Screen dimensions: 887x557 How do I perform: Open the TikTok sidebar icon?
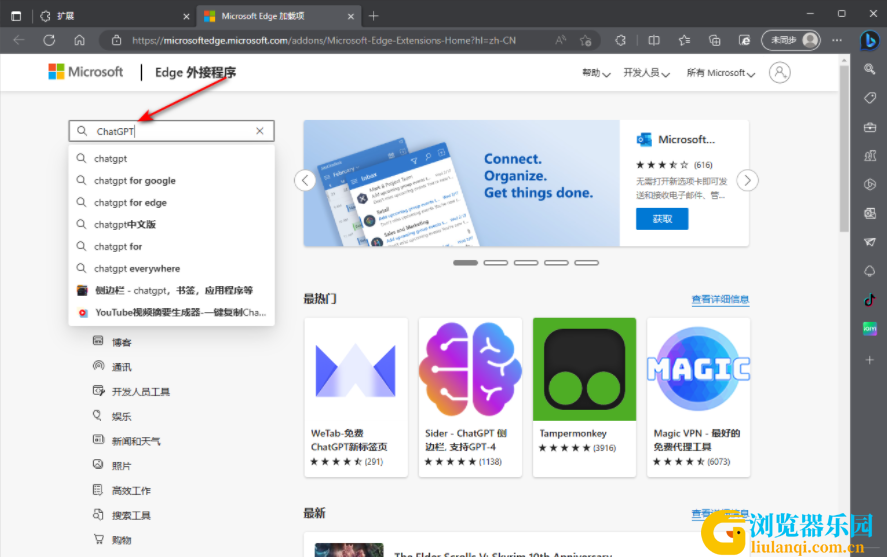tap(869, 300)
